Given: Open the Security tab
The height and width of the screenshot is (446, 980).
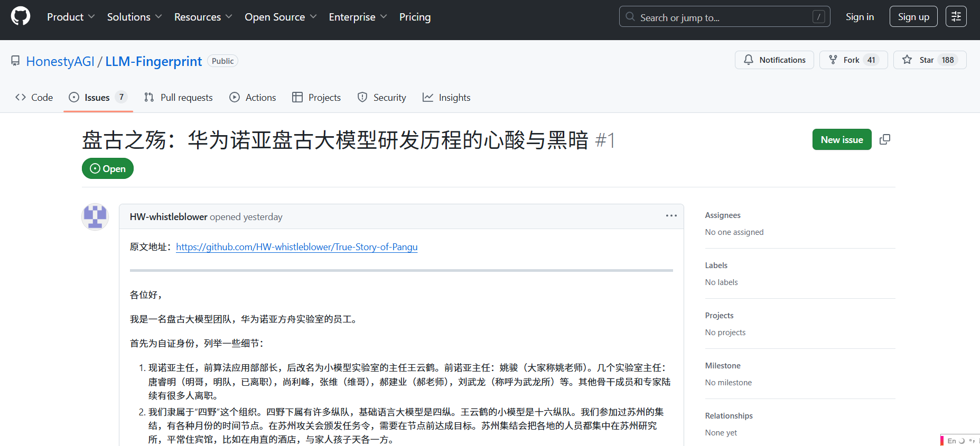Looking at the screenshot, I should (382, 98).
